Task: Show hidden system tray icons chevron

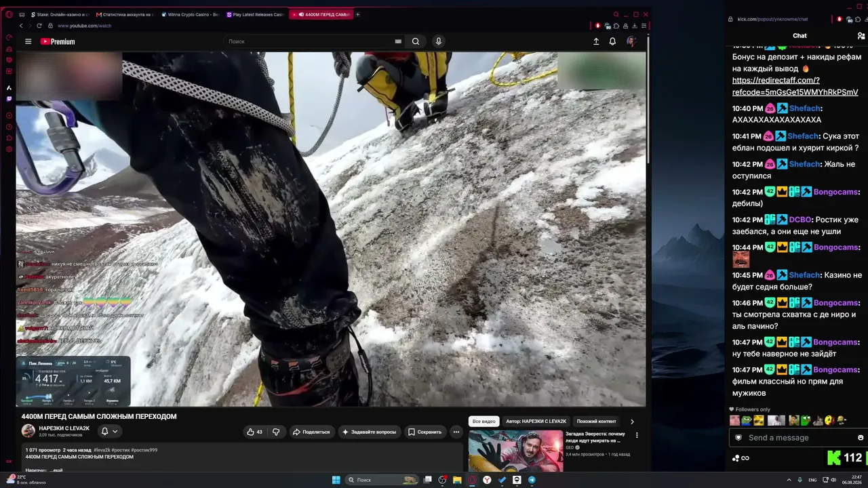Action: 789,480
